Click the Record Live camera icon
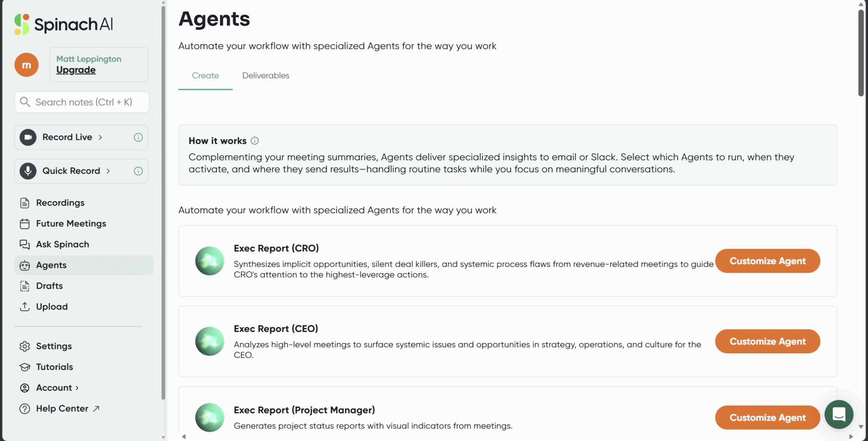The image size is (868, 441). [28, 137]
